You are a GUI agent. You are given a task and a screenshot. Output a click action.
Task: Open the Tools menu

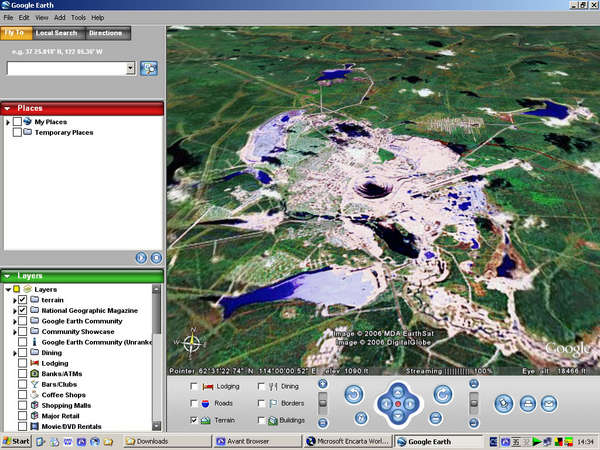click(x=78, y=18)
